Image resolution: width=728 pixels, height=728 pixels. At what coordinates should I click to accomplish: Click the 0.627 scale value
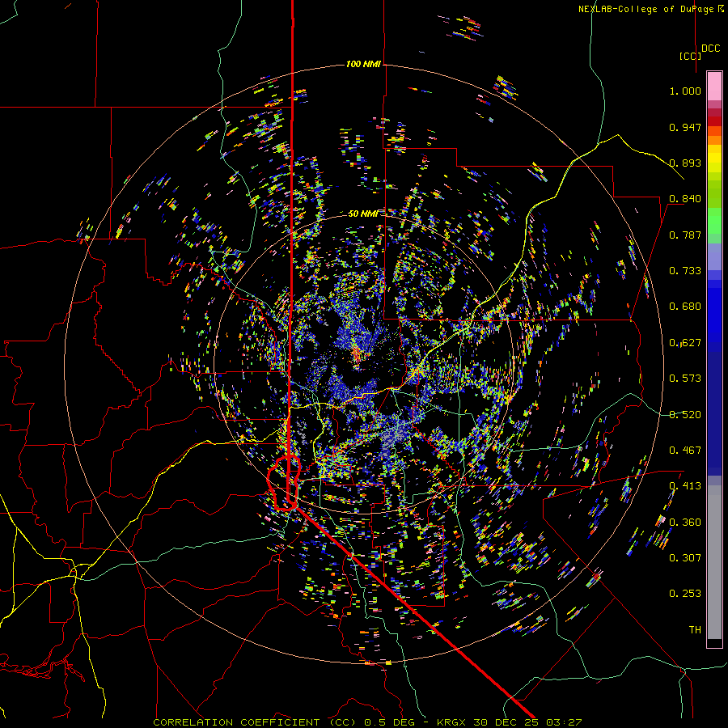(x=685, y=343)
